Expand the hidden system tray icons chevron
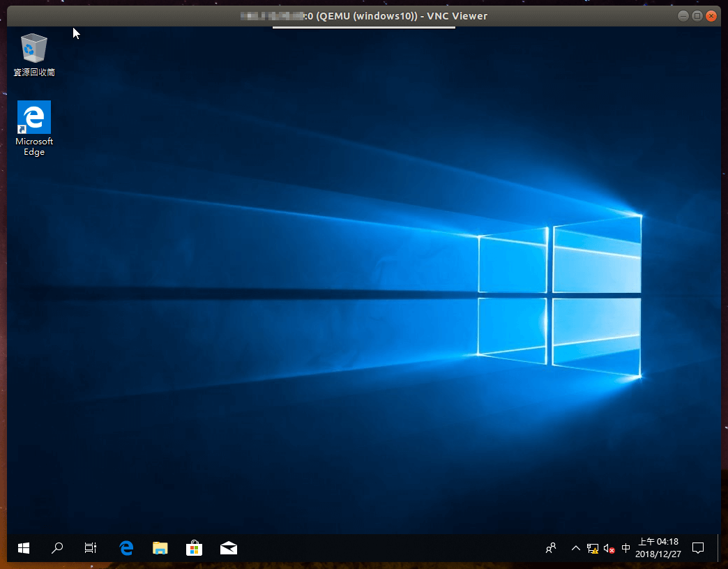This screenshot has width=728, height=569. tap(576, 548)
